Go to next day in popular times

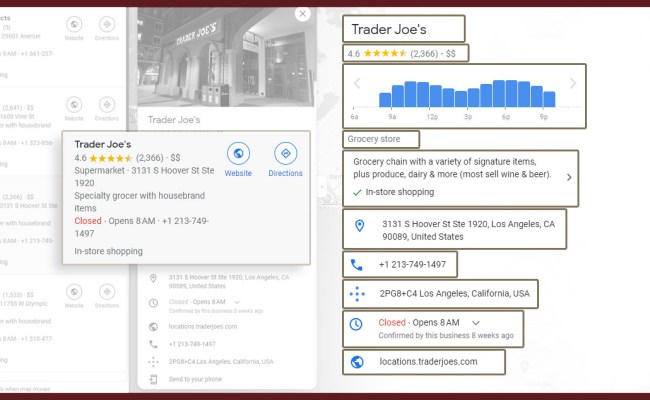[573, 83]
